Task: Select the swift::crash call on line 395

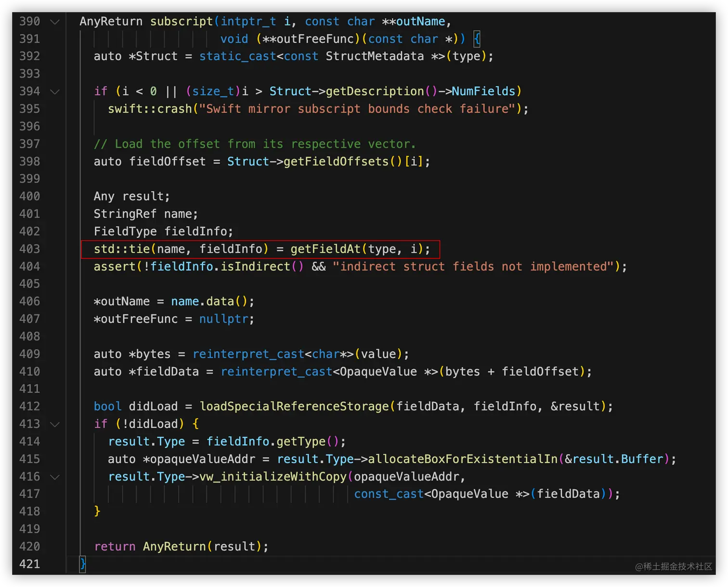Action: (x=318, y=109)
